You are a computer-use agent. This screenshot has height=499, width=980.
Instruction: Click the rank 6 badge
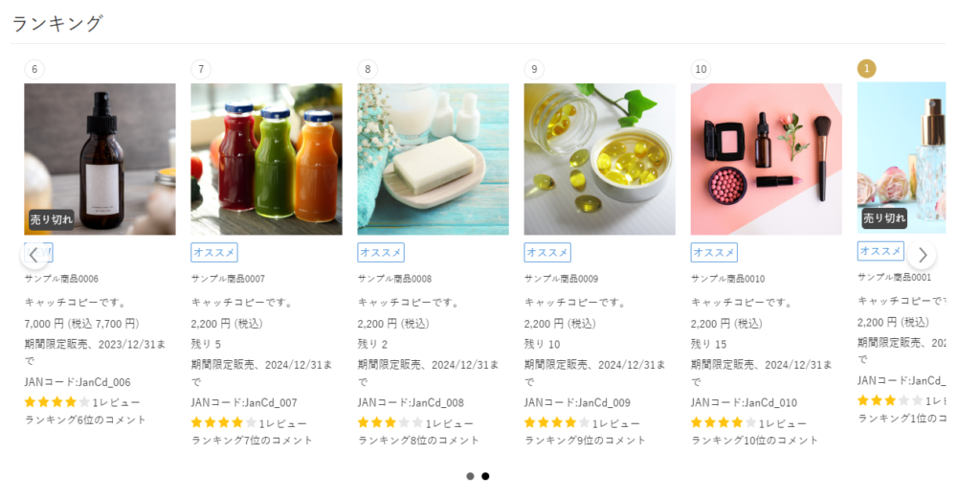click(34, 69)
